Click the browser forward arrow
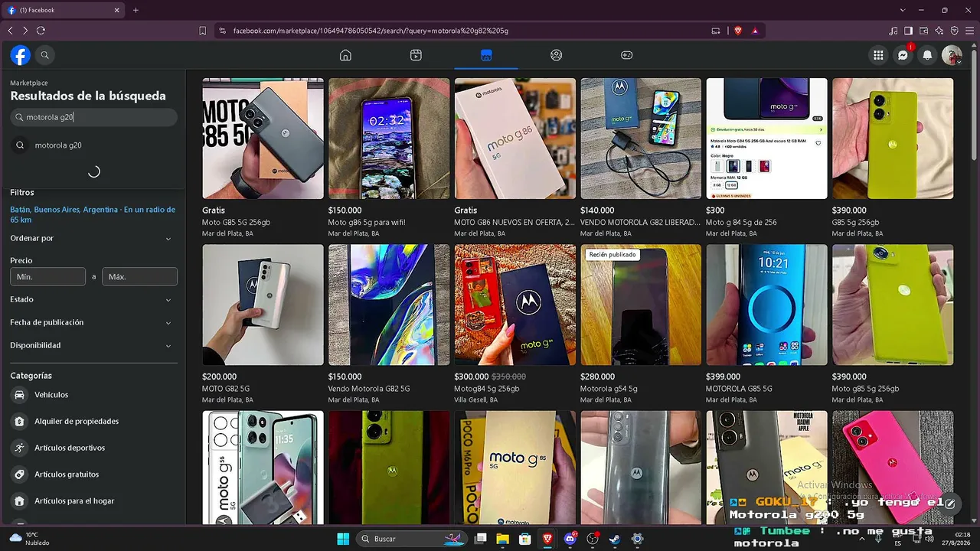 point(25,31)
